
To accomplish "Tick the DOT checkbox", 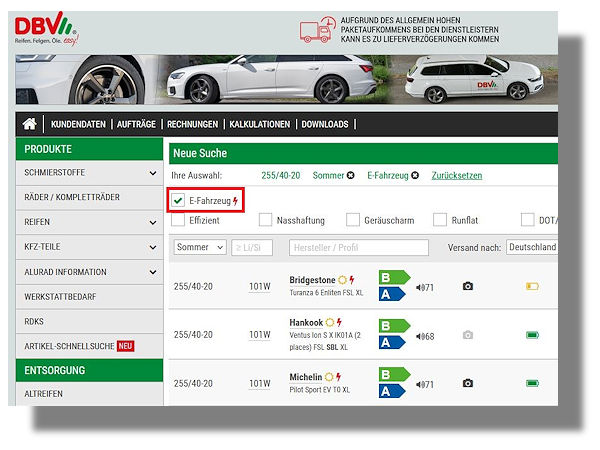I will point(527,220).
